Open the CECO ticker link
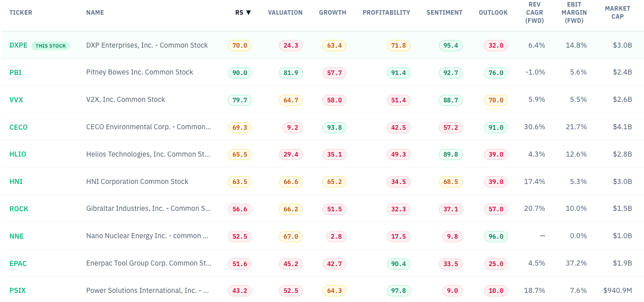 tap(18, 127)
